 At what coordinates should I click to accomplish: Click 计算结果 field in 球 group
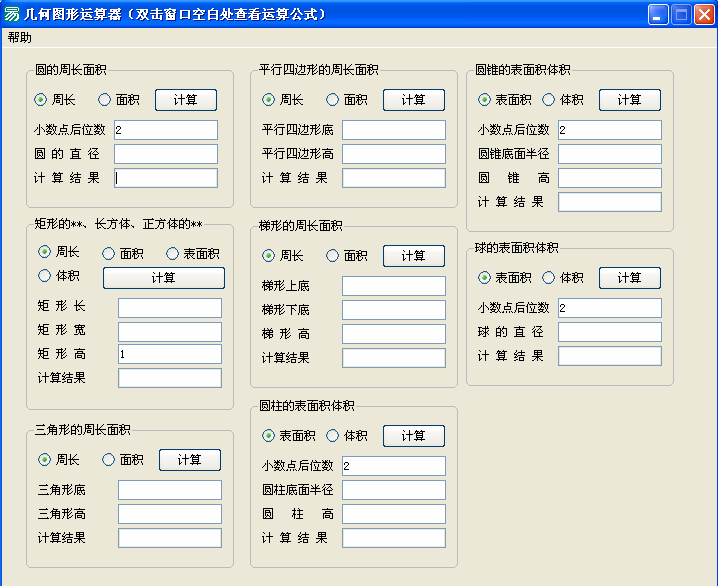tap(610, 356)
